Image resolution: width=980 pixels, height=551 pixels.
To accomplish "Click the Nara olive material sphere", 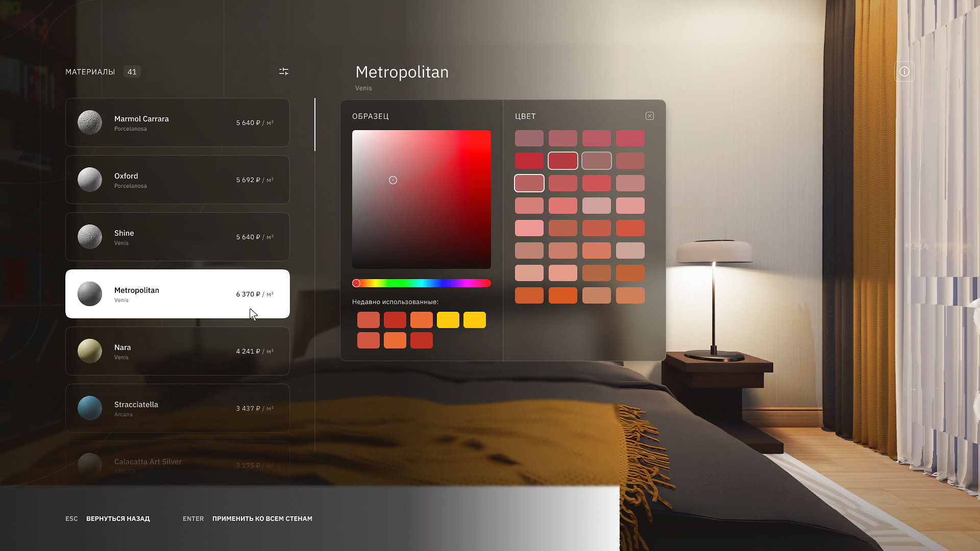I will tap(90, 351).
